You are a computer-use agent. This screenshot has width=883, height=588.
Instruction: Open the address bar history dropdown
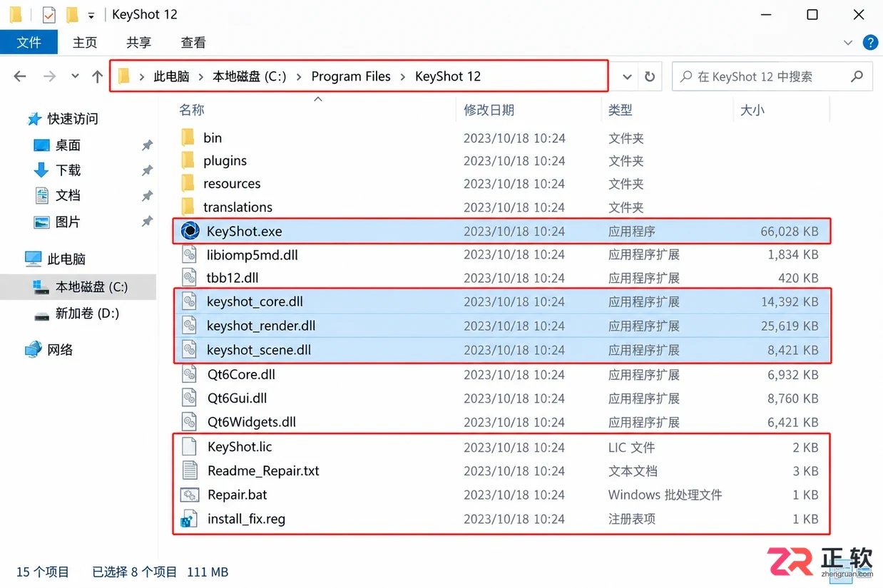click(x=627, y=76)
